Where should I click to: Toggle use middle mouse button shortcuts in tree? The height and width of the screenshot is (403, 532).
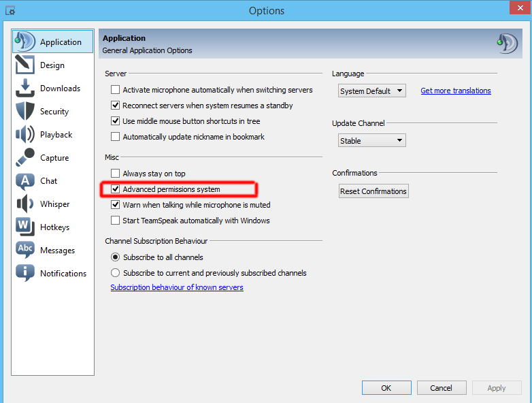[116, 121]
